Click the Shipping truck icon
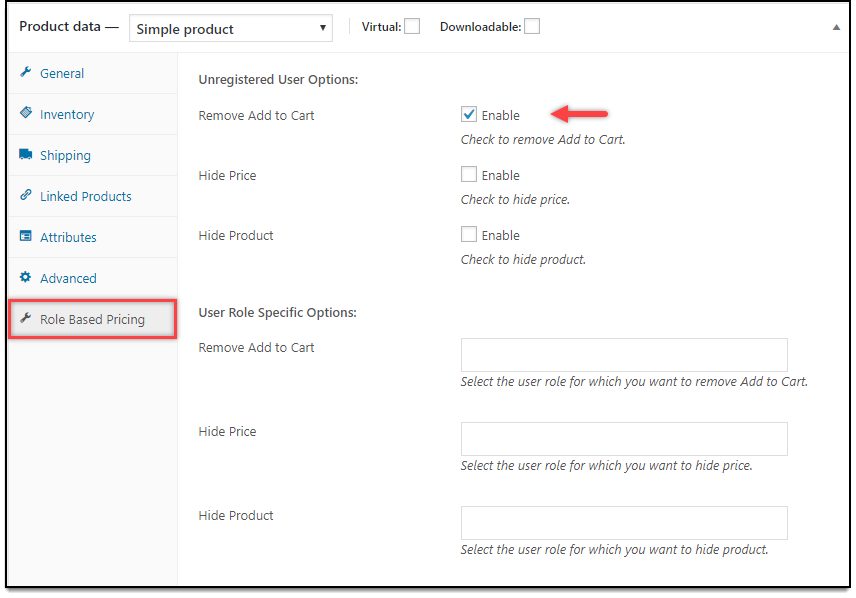 pyautogui.click(x=26, y=155)
